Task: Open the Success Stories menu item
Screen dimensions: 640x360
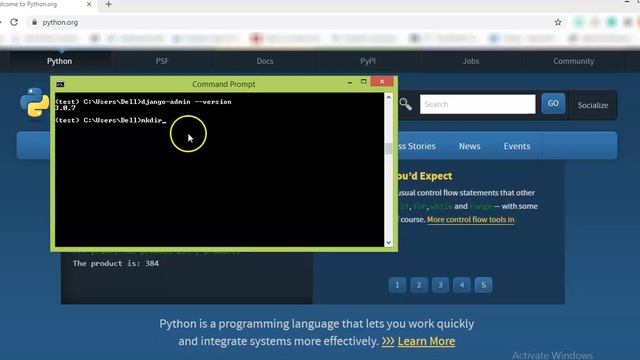Action: [416, 146]
